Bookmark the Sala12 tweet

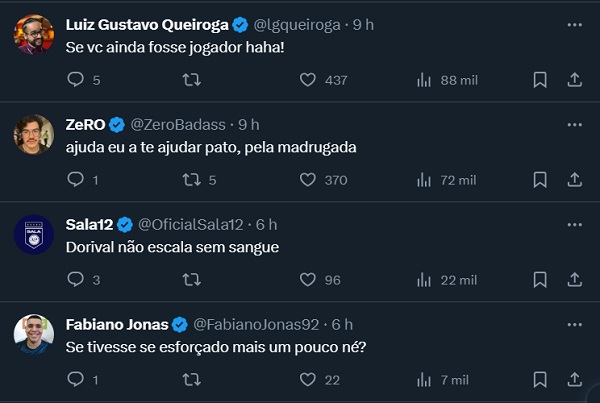coord(540,280)
